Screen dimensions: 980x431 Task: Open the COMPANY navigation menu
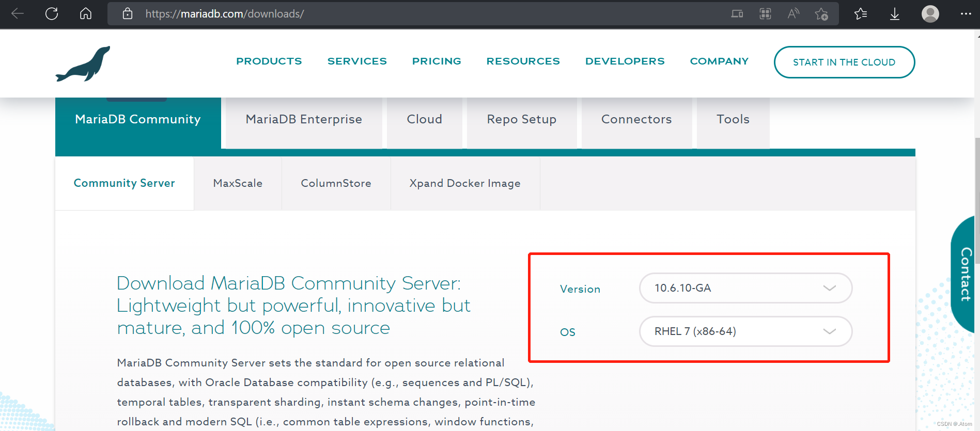pos(719,61)
